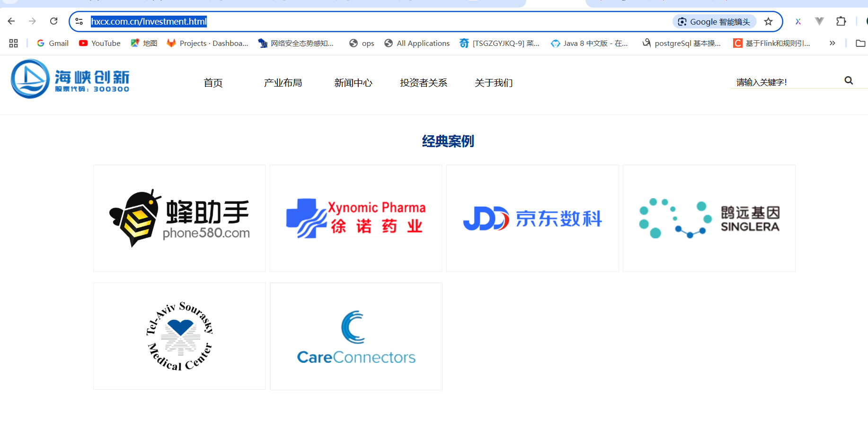Open the 投资者关系 menu item
The height and width of the screenshot is (447, 868).
pos(424,83)
